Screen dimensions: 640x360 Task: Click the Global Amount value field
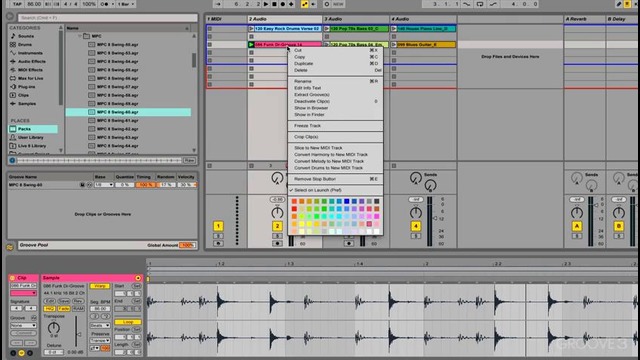(187, 245)
